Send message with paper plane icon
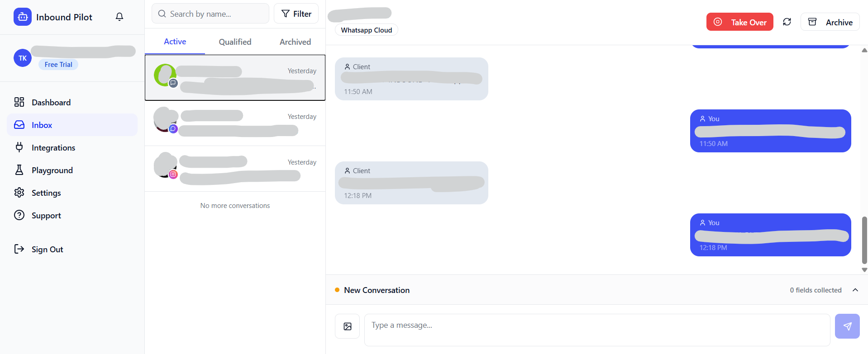 pos(847,326)
